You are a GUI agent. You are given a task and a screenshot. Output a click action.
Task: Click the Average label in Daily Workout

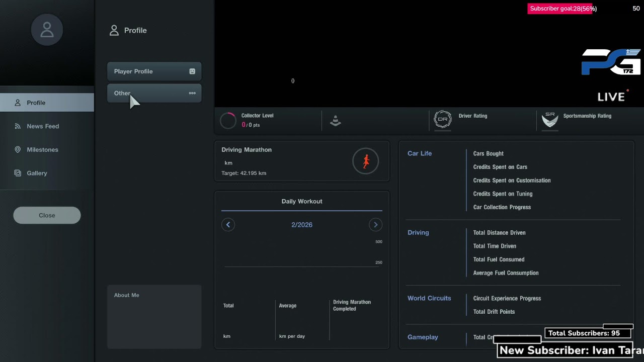click(288, 306)
